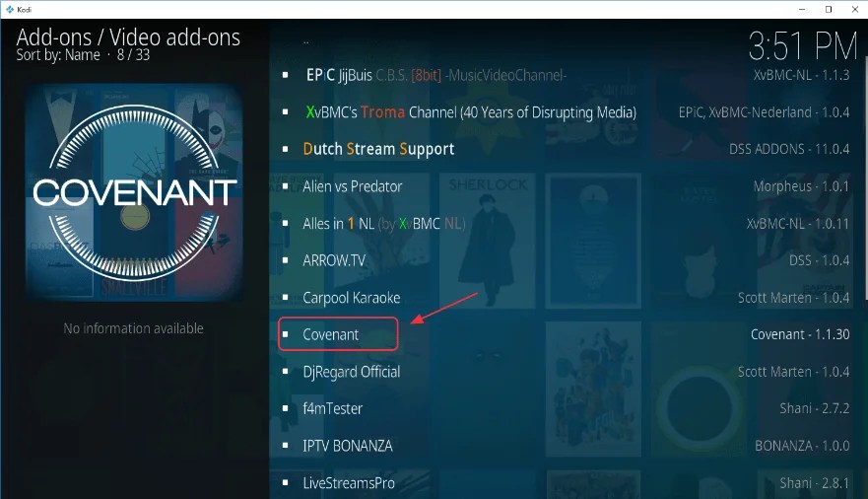
Task: Click the 'No information available' text
Action: click(x=133, y=328)
